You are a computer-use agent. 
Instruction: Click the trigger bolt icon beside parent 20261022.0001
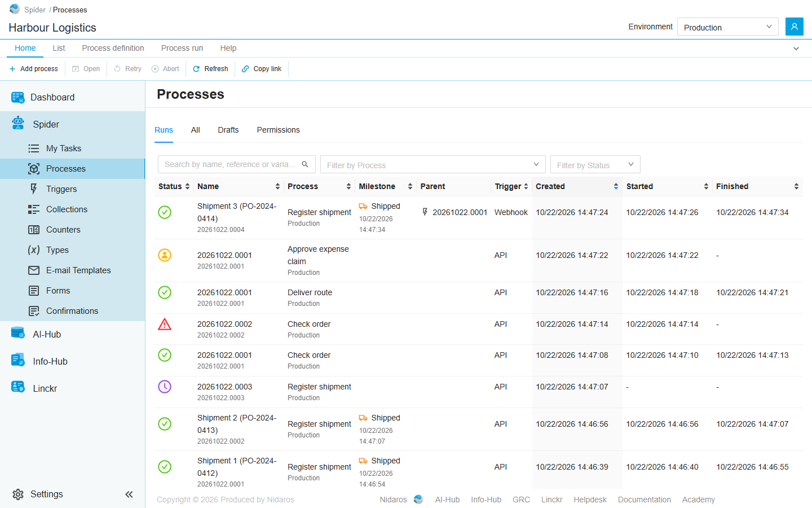(425, 212)
